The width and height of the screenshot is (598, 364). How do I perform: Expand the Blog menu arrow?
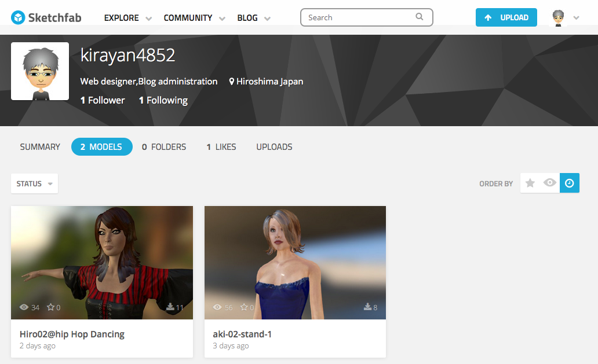point(267,19)
